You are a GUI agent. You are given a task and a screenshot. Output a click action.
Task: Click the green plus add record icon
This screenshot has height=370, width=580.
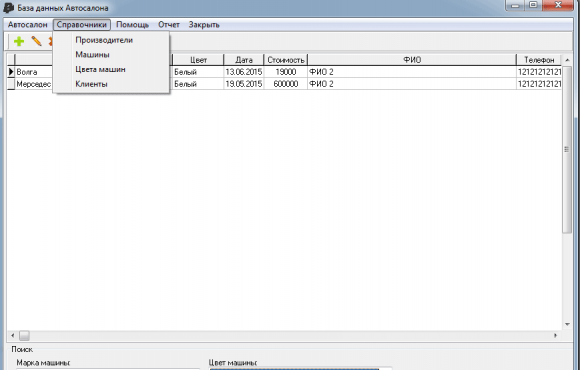(19, 41)
